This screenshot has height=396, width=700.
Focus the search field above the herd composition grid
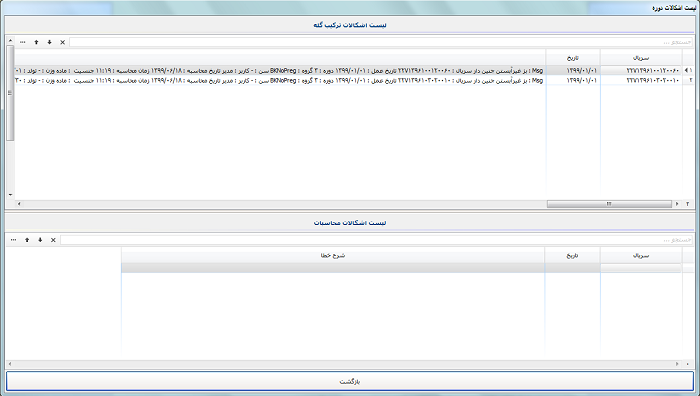click(x=381, y=42)
